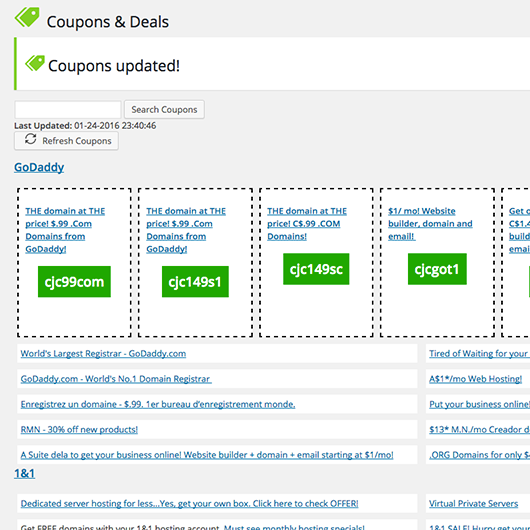Click the green tag icon beside Coupons & Deals

pyautogui.click(x=27, y=17)
